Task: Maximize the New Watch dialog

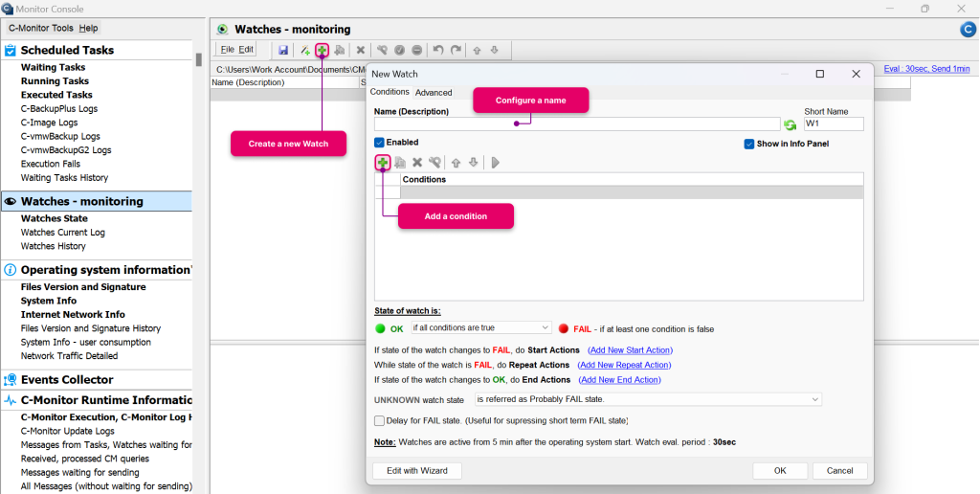Action: (820, 74)
